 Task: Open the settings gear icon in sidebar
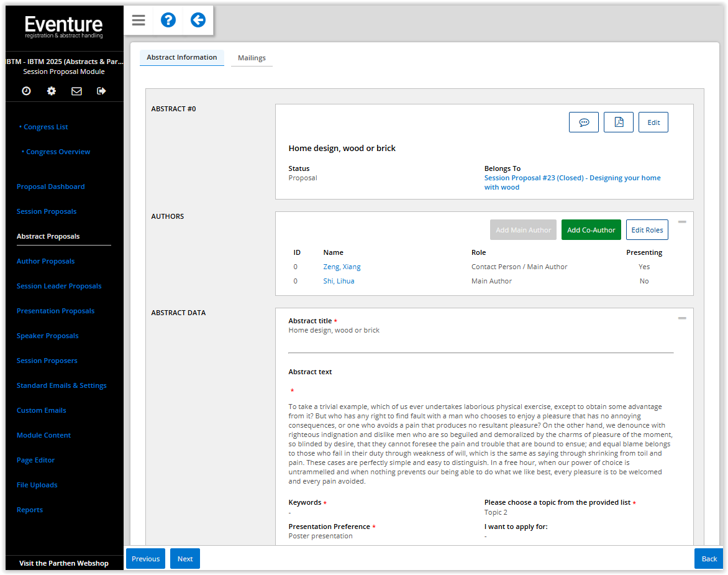tap(52, 91)
